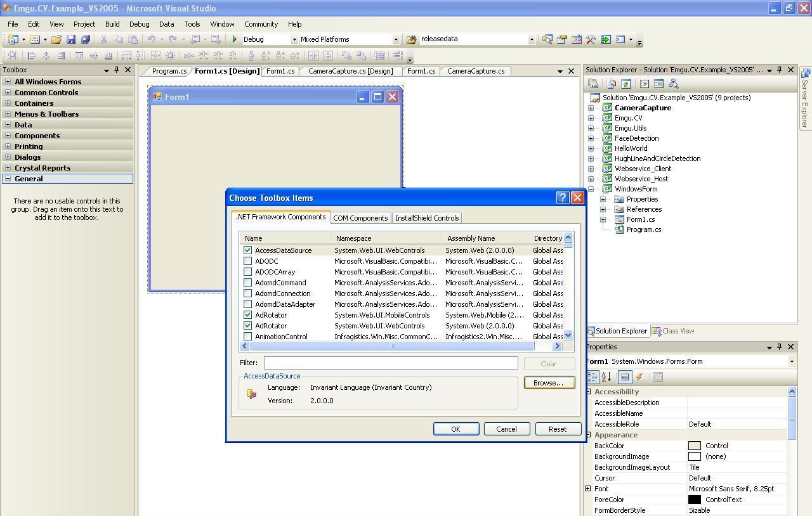Check the AdomdConnection checkbox
This screenshot has width=812, height=516.
point(247,293)
